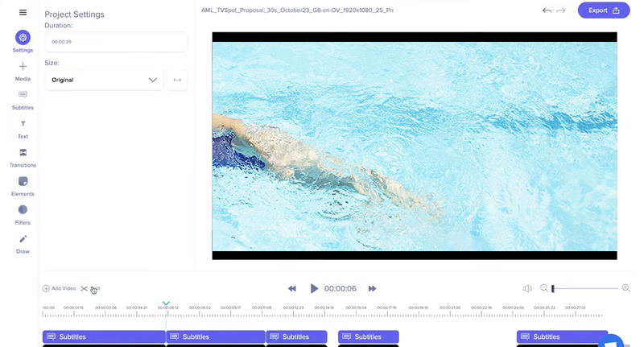Undo the last action
Viewport: 644px width, 347px height.
547,10
